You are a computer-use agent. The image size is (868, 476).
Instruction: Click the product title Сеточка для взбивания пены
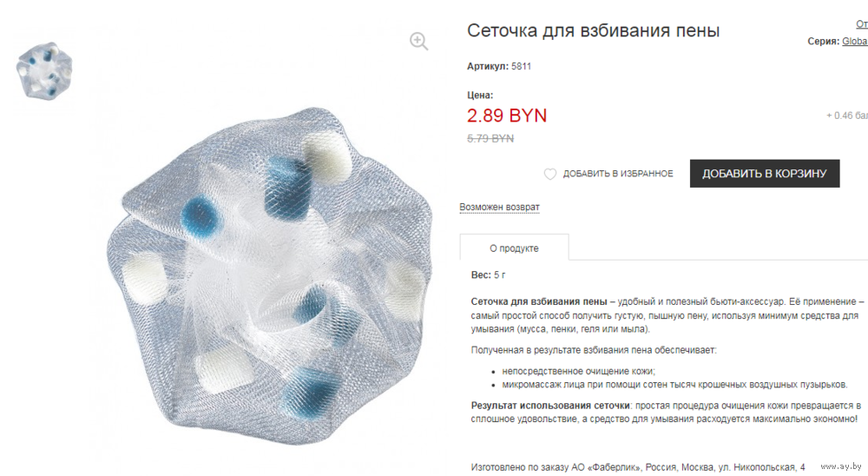click(x=593, y=30)
